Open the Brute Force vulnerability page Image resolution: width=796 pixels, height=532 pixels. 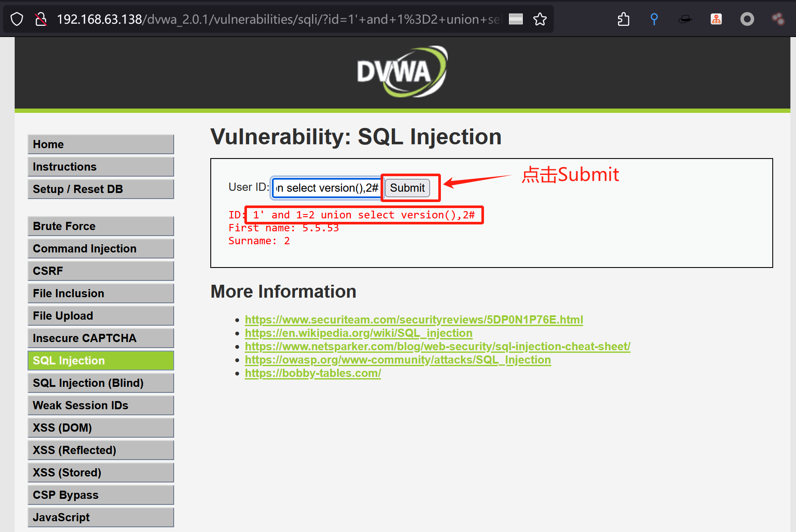(101, 226)
